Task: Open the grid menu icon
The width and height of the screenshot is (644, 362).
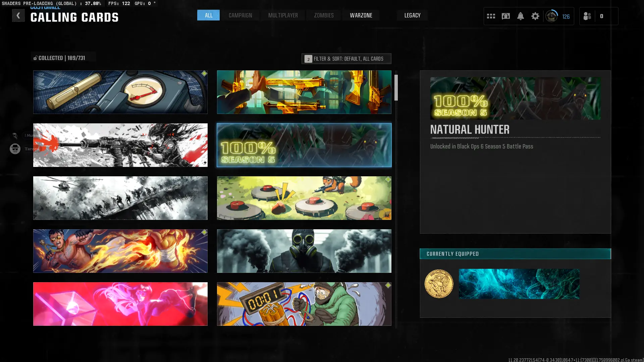Action: pyautogui.click(x=491, y=16)
